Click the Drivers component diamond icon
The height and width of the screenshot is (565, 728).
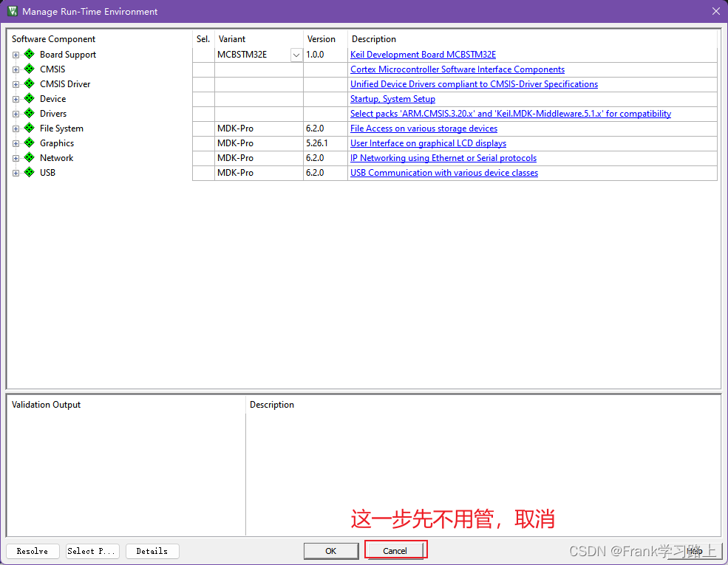(30, 114)
